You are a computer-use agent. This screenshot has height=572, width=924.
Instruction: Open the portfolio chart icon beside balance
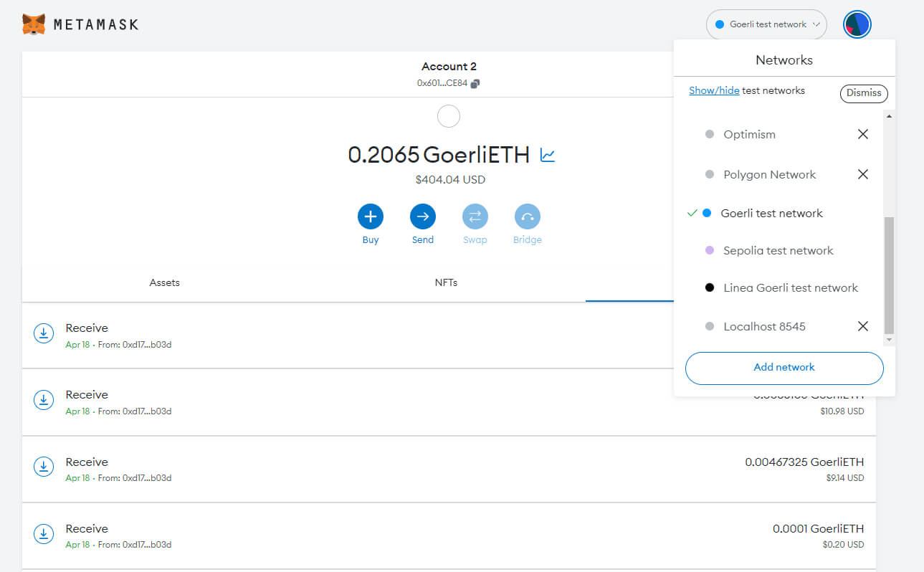pyautogui.click(x=548, y=155)
